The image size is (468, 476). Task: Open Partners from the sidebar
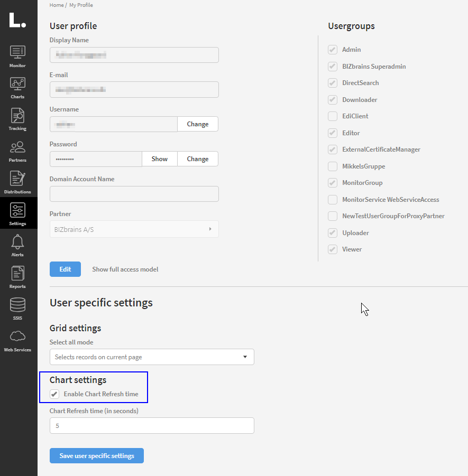[18, 151]
